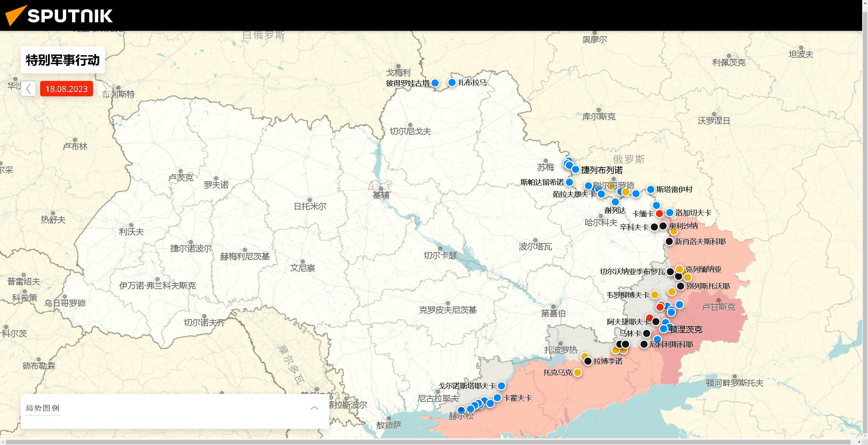The image size is (868, 445).
Task: Click the black marker at 拉博季诺
Action: 588,361
